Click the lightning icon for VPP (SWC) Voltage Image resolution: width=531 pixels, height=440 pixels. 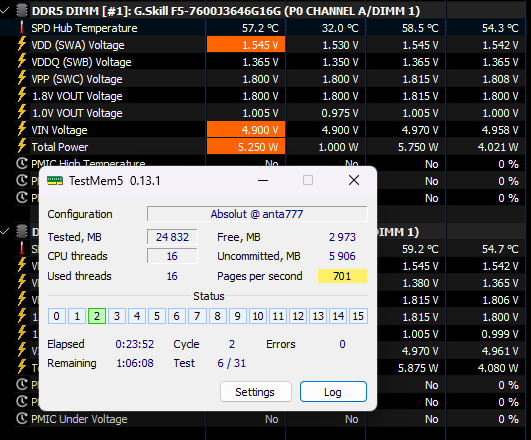tap(22, 78)
